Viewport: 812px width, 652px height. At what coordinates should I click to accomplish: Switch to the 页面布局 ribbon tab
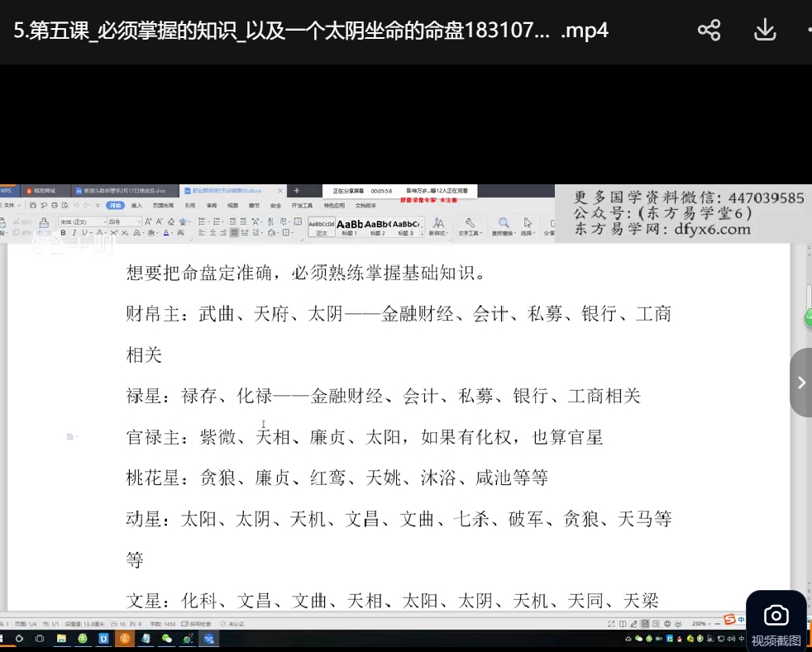pos(163,205)
